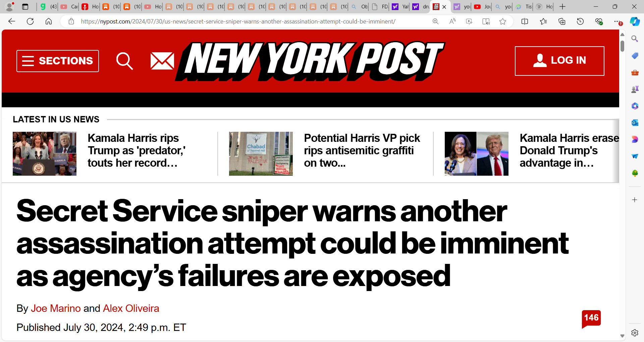Switch to the YouTube Jou tab
The height and width of the screenshot is (342, 644).
[x=482, y=7]
